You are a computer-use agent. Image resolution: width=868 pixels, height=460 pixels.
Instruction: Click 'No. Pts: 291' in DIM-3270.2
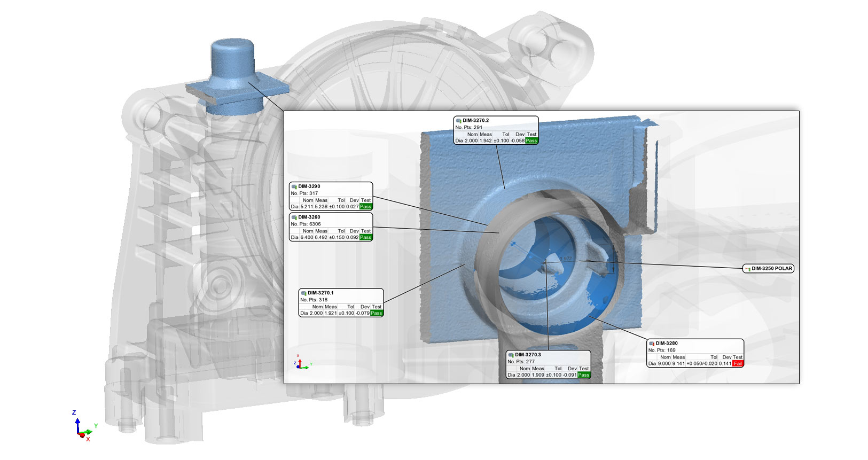click(x=469, y=127)
